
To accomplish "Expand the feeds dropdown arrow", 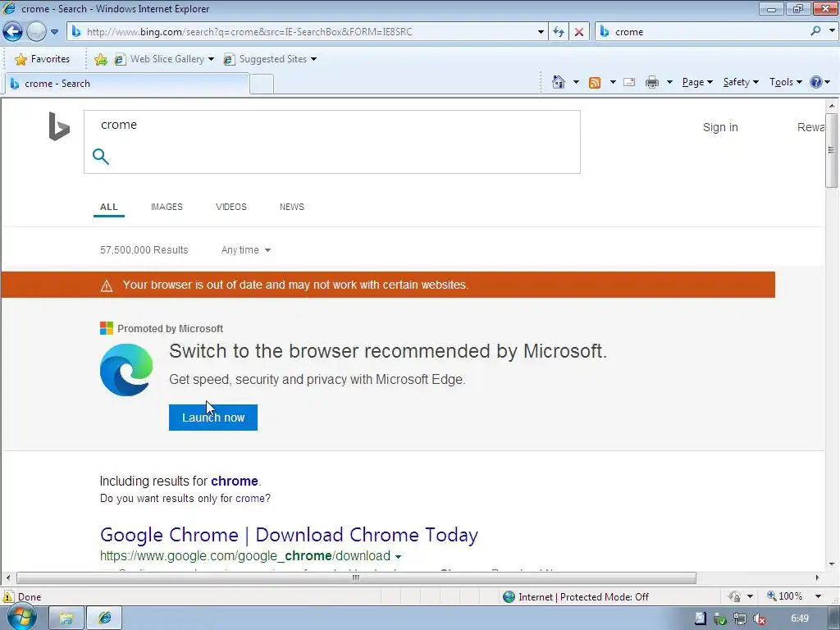I will tap(612, 82).
